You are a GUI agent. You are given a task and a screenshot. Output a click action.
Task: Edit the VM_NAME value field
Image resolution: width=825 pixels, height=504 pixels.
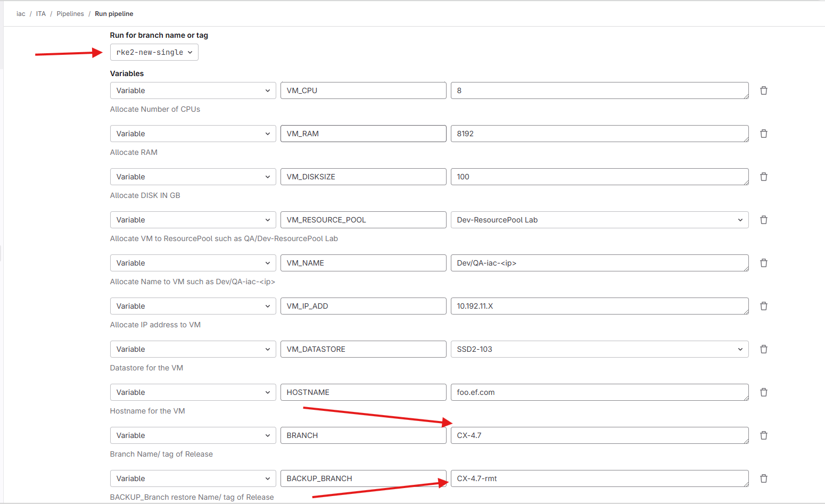599,263
